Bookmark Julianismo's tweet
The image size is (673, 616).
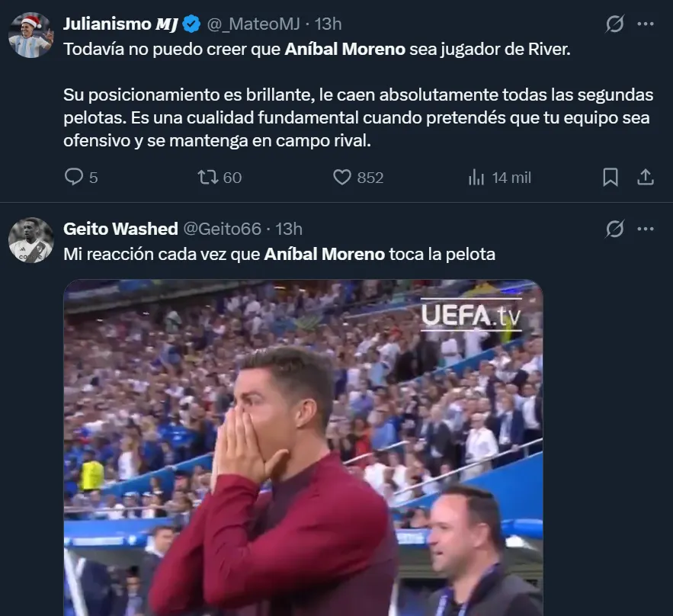611,178
